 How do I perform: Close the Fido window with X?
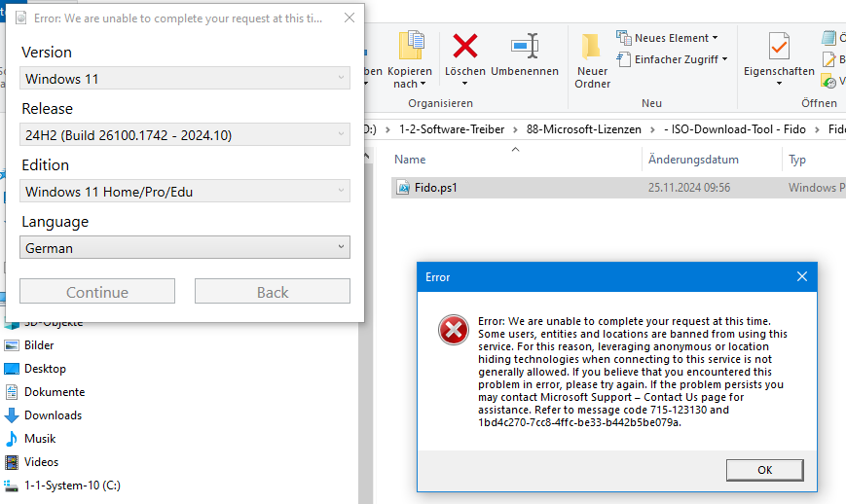349,18
